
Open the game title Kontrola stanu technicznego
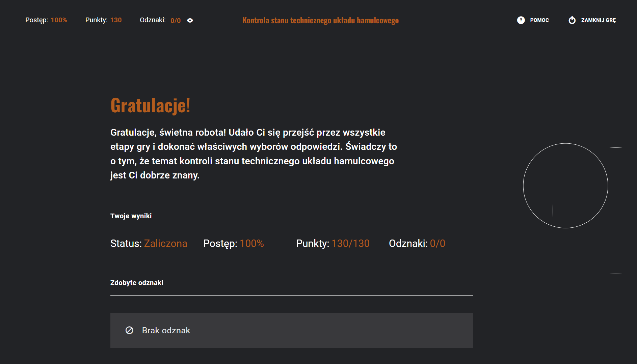[320, 20]
